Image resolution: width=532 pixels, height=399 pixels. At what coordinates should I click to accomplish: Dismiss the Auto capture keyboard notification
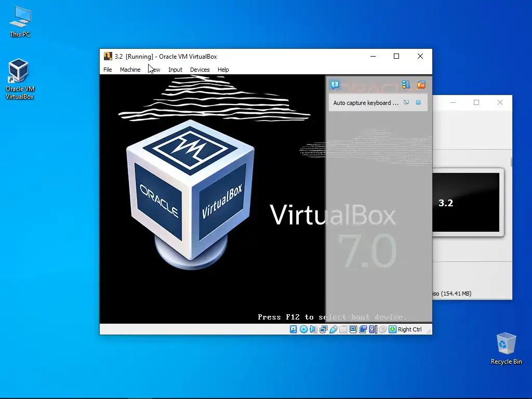click(418, 102)
